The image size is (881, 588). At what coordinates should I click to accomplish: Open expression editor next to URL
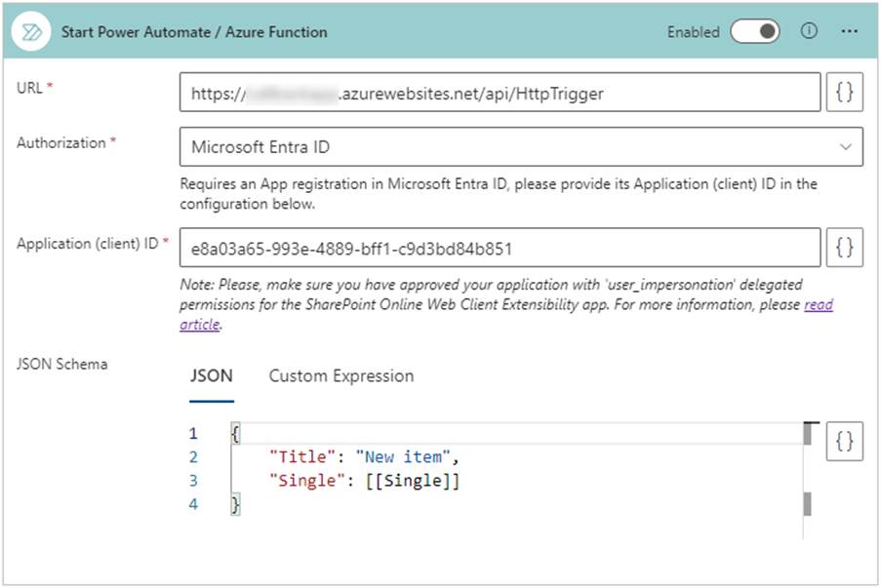pyautogui.click(x=845, y=92)
